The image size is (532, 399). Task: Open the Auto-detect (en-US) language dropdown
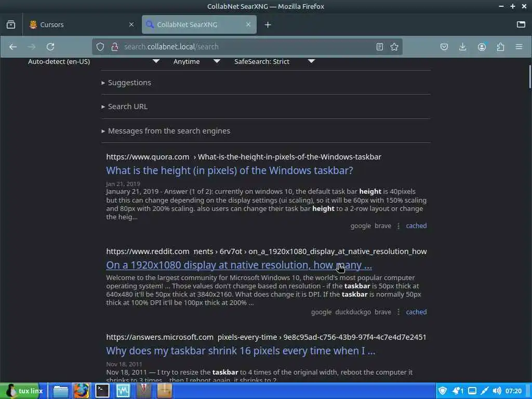(94, 61)
